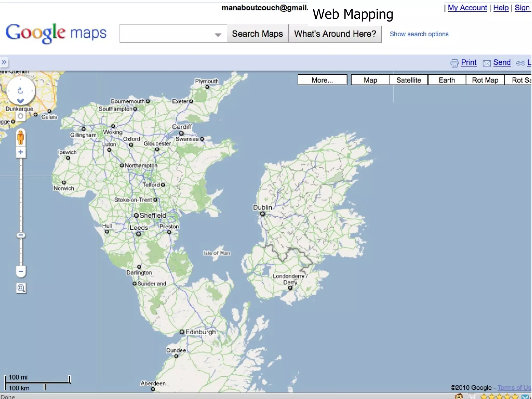Open the More... layers menu
Viewport: 532px width, 399px height.
322,80
